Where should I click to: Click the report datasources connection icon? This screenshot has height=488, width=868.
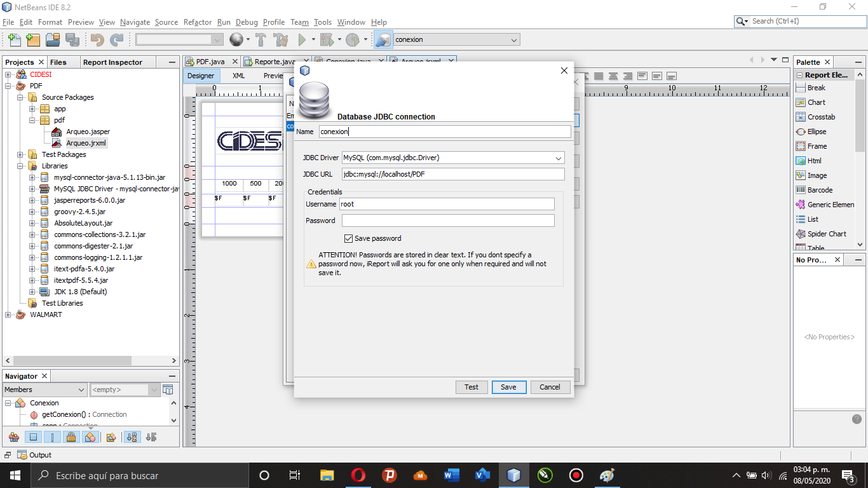(383, 39)
